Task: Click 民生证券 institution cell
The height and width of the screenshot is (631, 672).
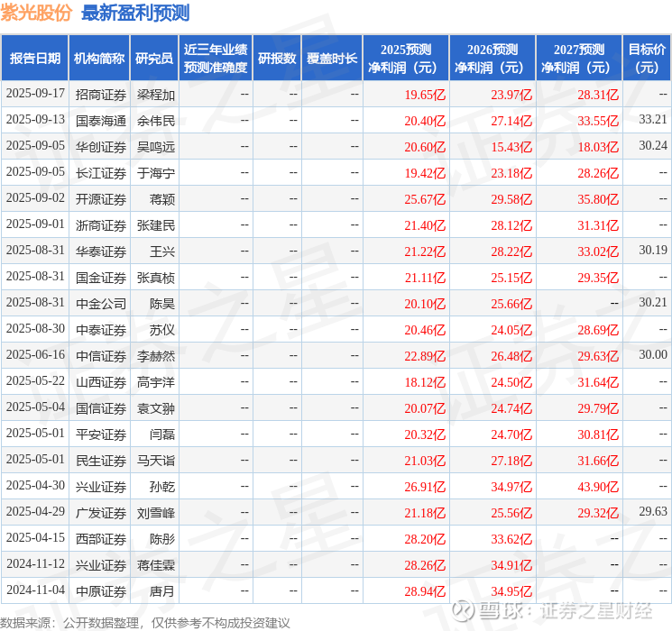Action: click(101, 461)
